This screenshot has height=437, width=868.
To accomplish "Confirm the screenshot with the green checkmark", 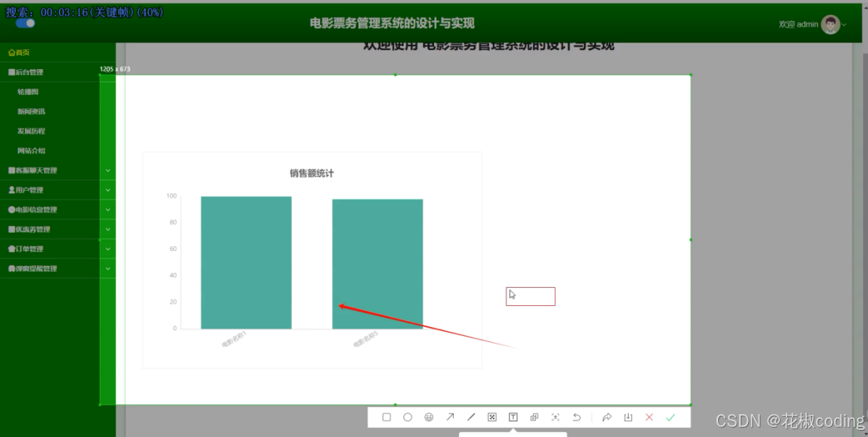I will pyautogui.click(x=670, y=417).
